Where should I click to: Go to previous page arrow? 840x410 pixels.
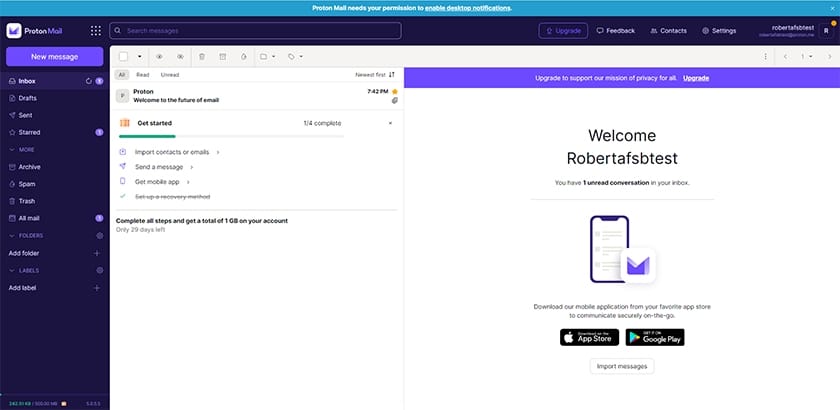tap(785, 56)
